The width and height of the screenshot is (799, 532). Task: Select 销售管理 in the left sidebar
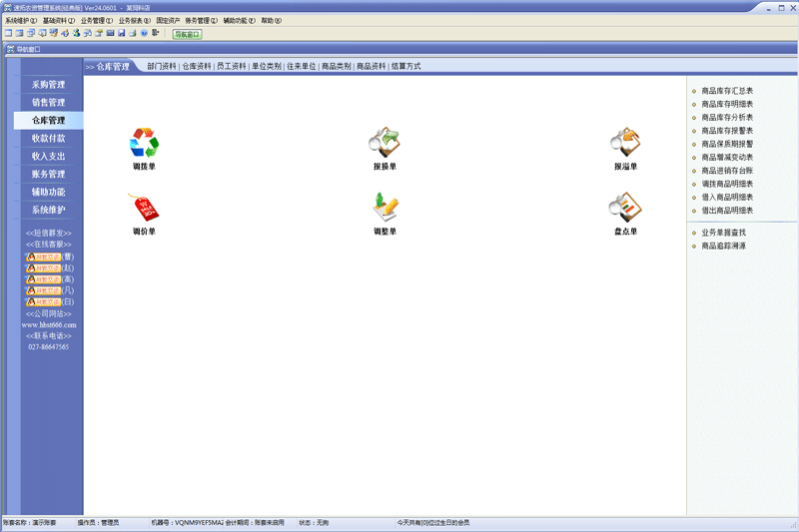pyautogui.click(x=48, y=103)
